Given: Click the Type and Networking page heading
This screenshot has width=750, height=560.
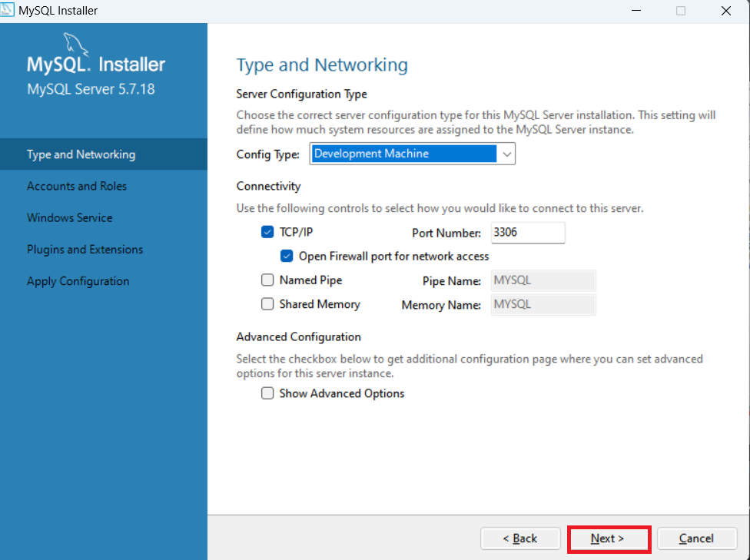Looking at the screenshot, I should click(x=322, y=65).
